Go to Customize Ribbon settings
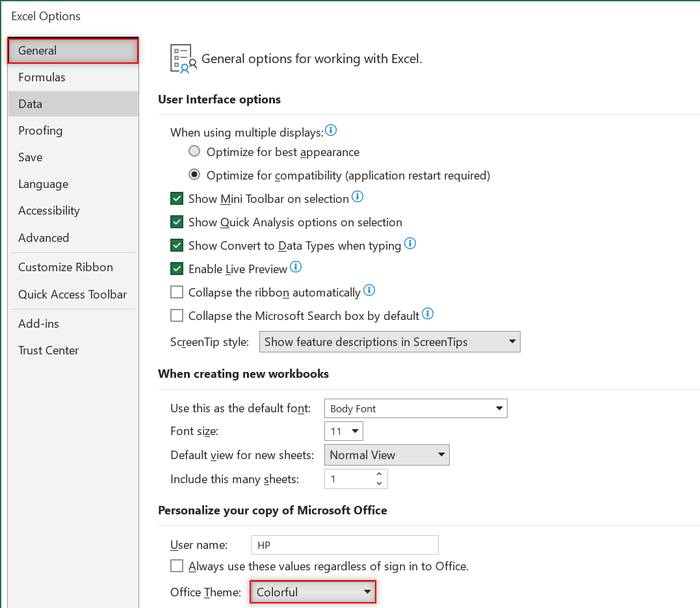The height and width of the screenshot is (608, 700). tap(73, 267)
